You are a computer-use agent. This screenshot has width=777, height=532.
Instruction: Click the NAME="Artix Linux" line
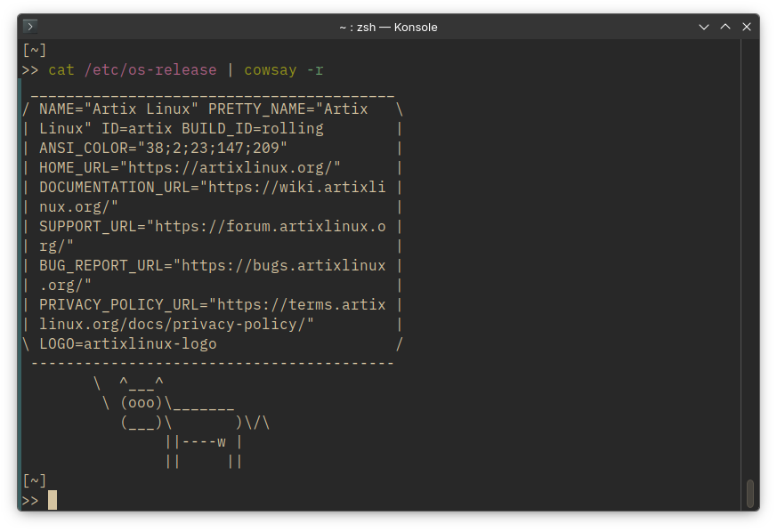click(203, 109)
